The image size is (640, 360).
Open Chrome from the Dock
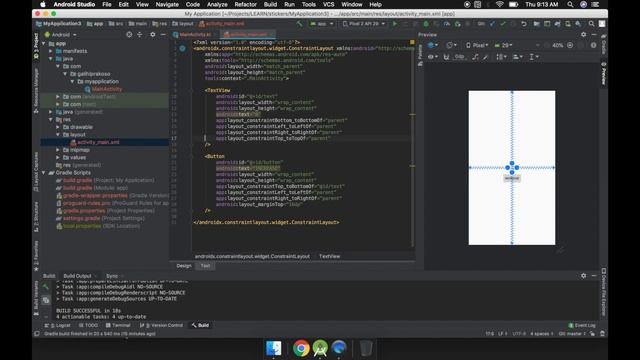(301, 348)
